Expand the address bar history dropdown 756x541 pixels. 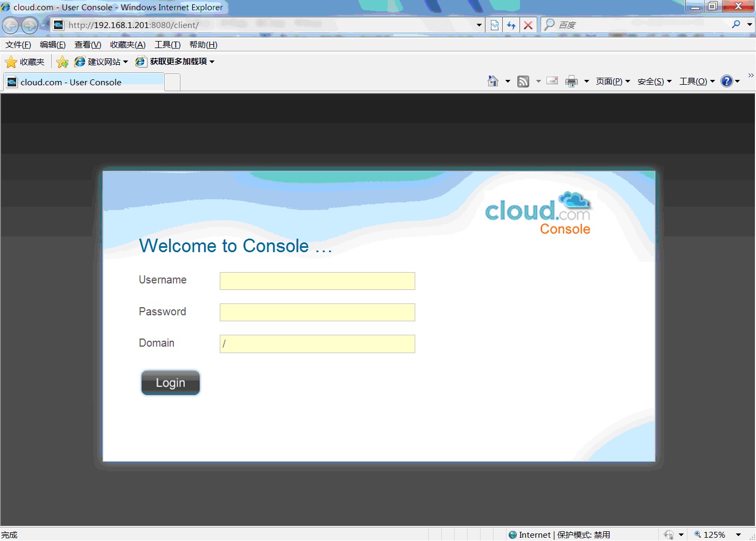click(x=478, y=25)
